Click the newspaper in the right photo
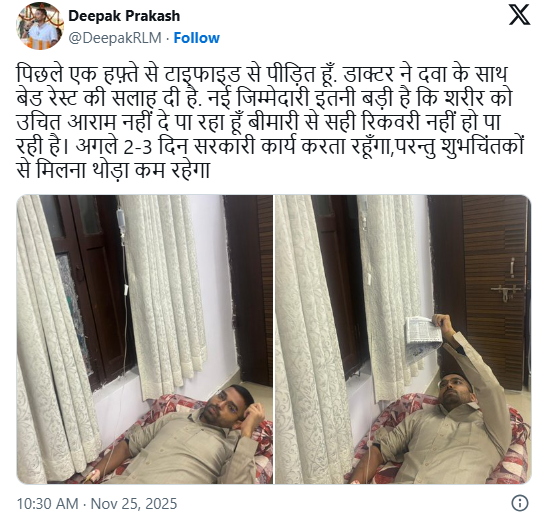Viewport: 548px width, 512px height. (x=424, y=338)
